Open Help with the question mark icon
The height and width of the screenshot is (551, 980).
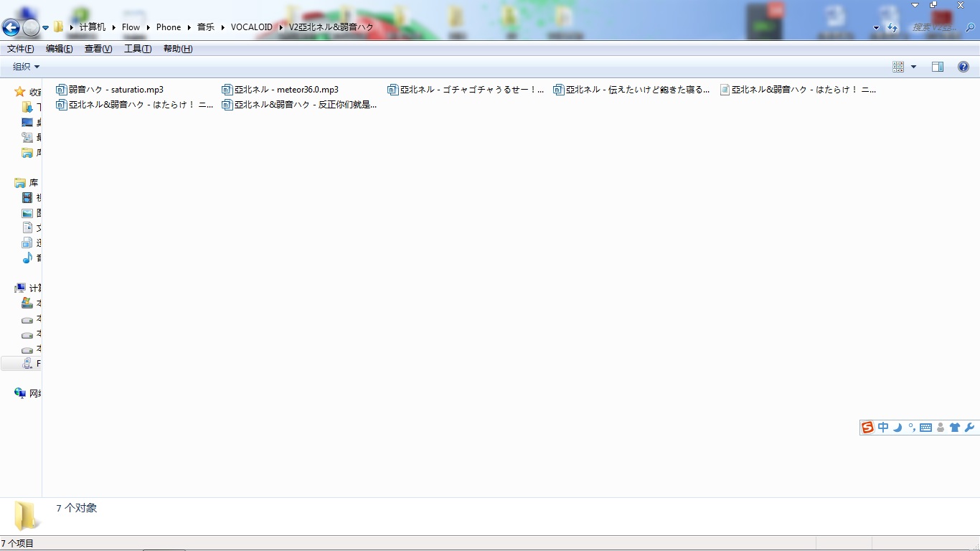click(x=963, y=67)
